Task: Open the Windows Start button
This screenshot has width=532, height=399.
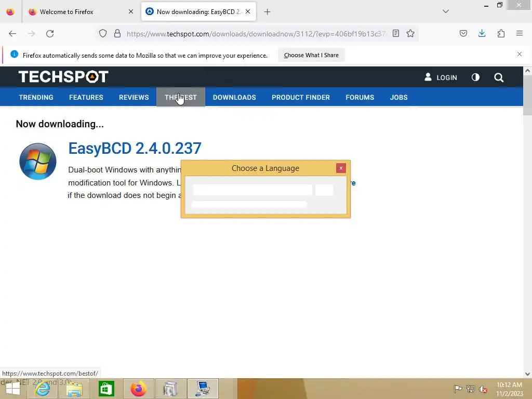Action: pyautogui.click(x=13, y=389)
